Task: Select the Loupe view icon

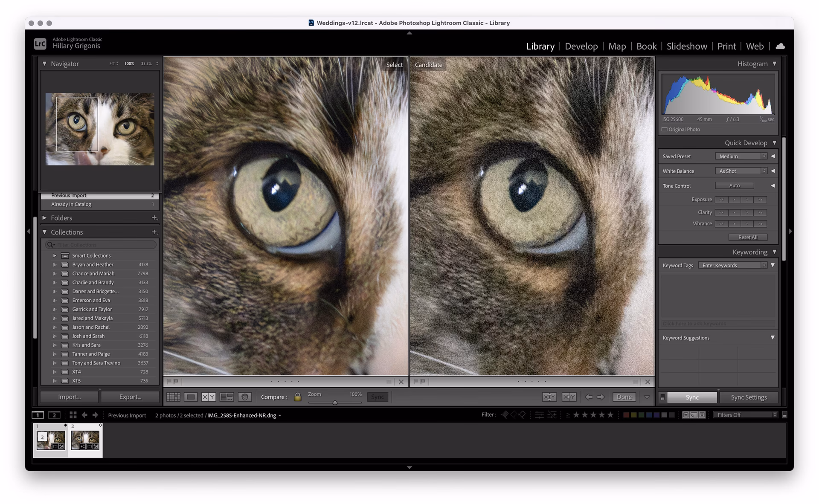Action: click(191, 397)
